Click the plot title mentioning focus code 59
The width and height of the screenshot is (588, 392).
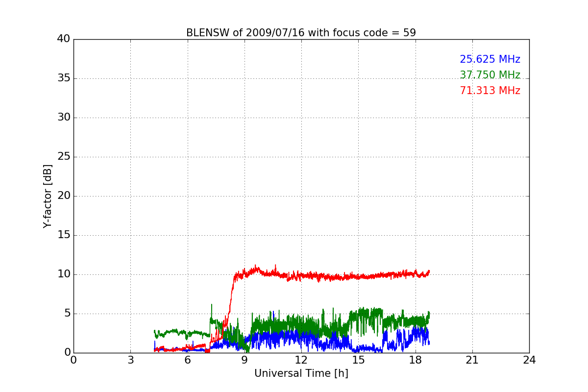[301, 33]
